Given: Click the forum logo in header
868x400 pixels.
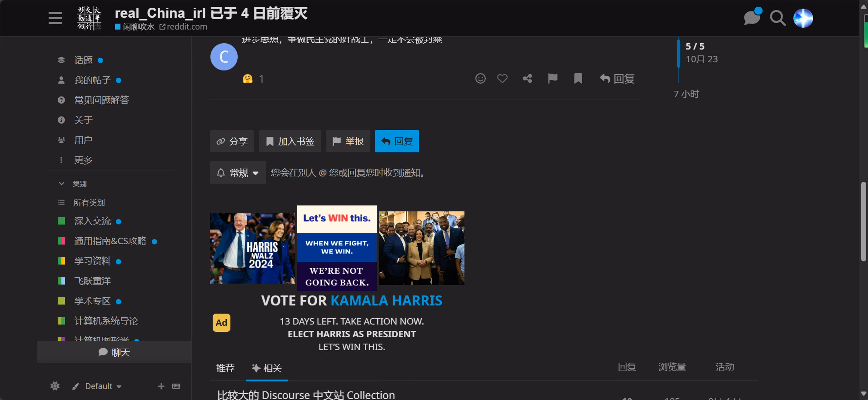Looking at the screenshot, I should pyautogui.click(x=89, y=18).
